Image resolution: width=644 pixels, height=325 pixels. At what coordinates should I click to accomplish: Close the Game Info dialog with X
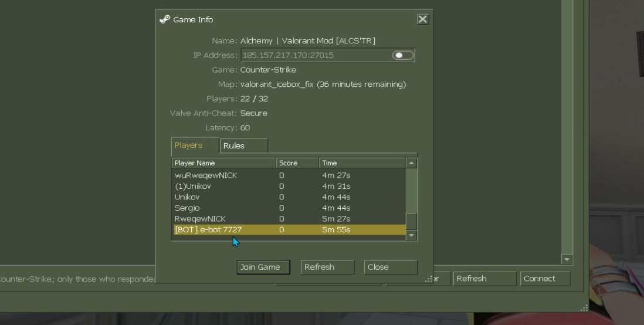point(423,19)
